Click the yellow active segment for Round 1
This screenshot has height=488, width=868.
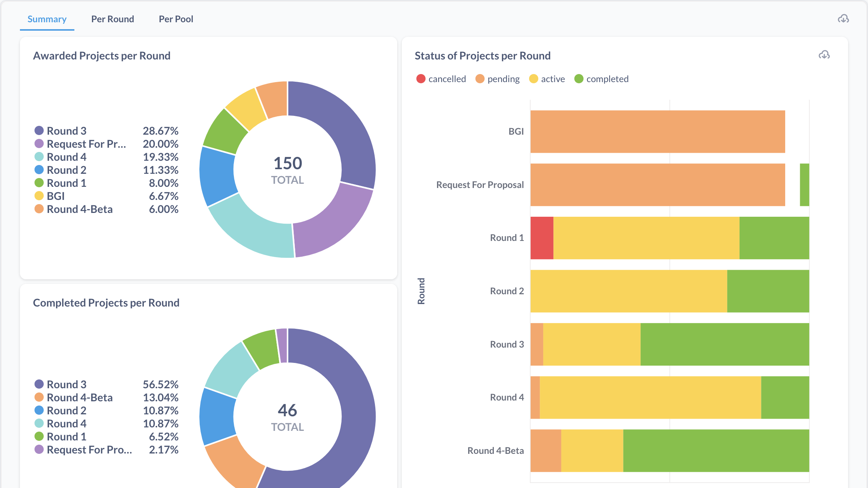coord(646,238)
